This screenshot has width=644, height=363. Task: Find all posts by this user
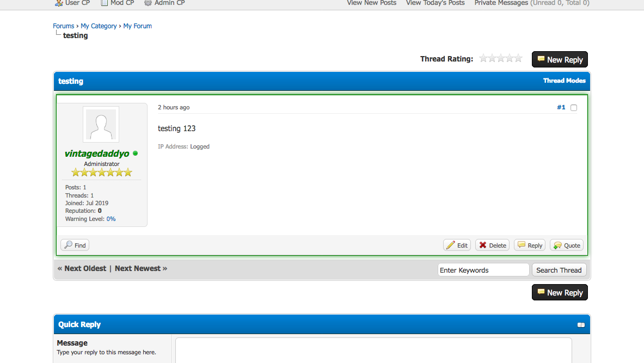[x=75, y=245]
